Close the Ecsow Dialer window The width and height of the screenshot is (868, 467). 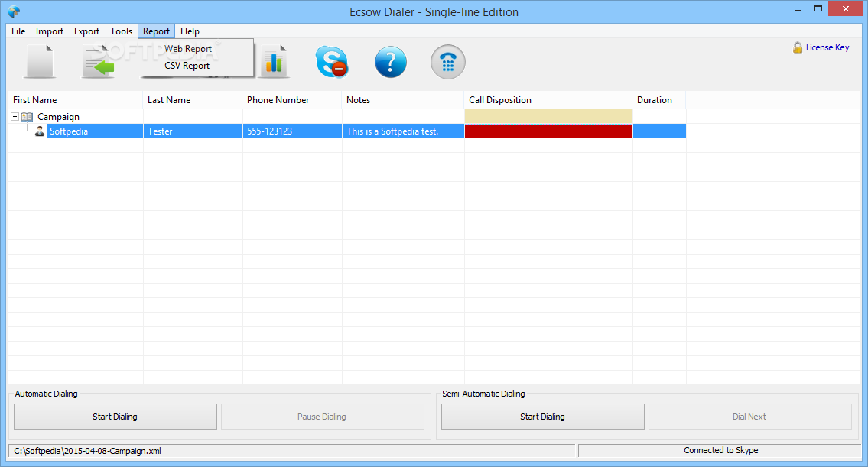(x=846, y=9)
